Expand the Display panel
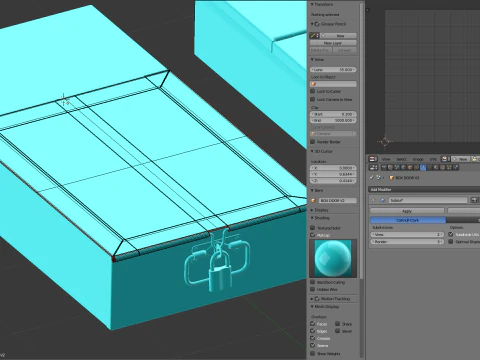 pos(312,210)
